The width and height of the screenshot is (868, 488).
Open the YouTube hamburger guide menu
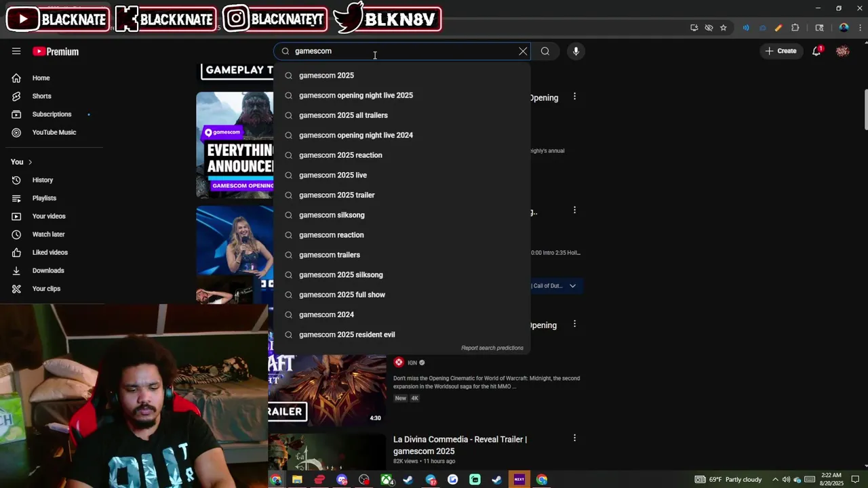pos(16,52)
